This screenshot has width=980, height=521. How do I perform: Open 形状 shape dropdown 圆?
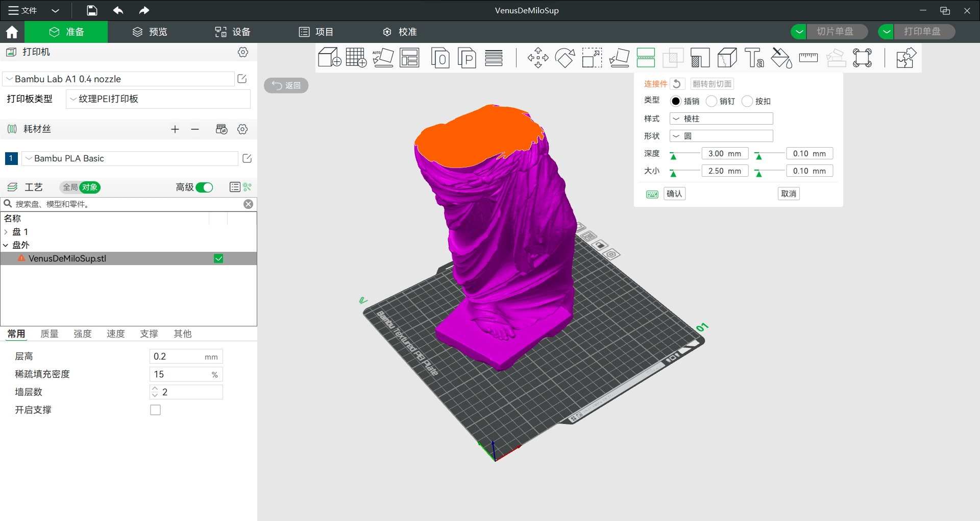pos(721,136)
